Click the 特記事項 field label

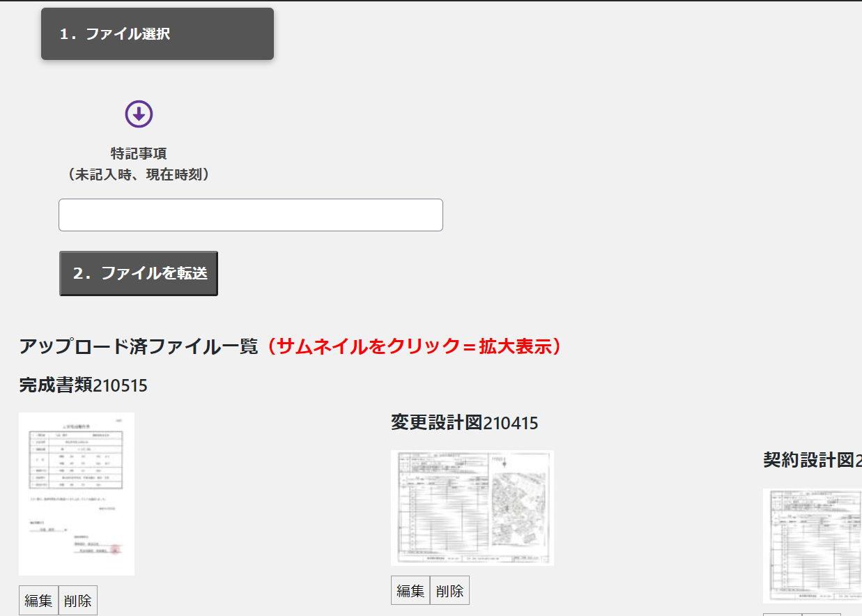(139, 153)
